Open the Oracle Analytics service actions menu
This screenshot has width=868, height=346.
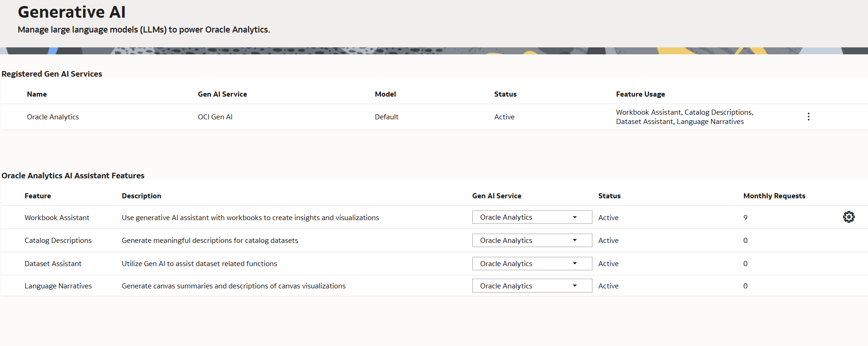pos(808,117)
